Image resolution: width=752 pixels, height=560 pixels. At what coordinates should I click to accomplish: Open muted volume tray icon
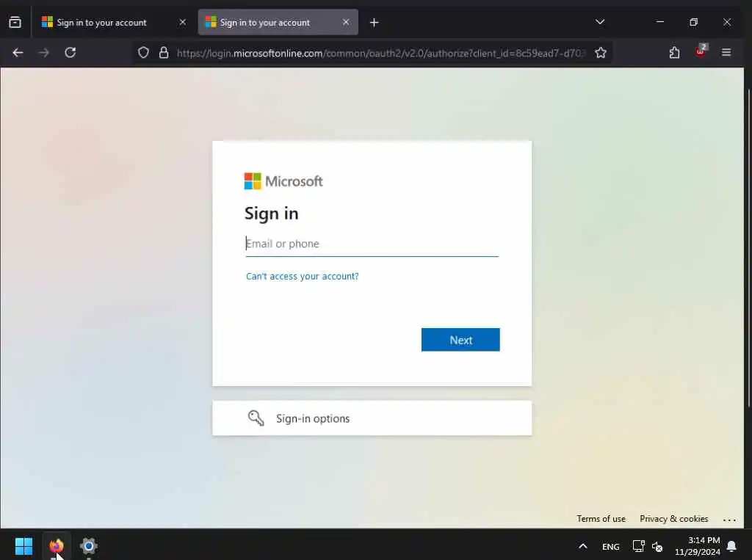pyautogui.click(x=657, y=547)
